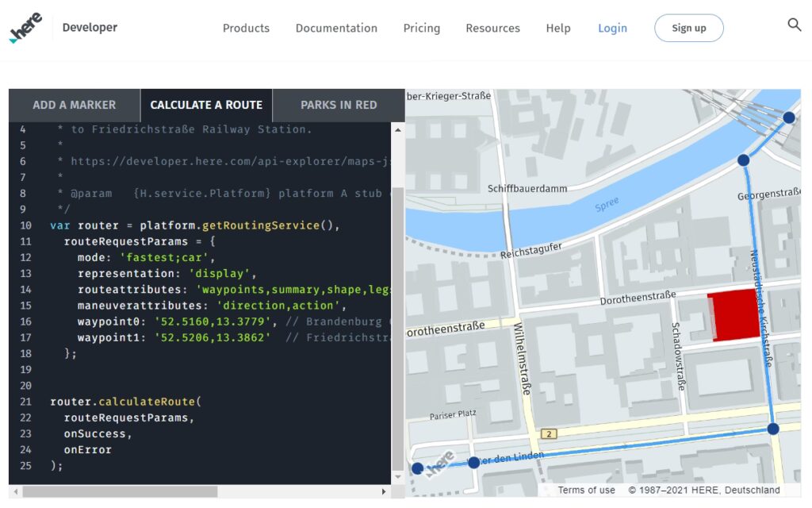Click the code editor horizontal scrollbar
This screenshot has height=508, width=812.
pyautogui.click(x=119, y=492)
